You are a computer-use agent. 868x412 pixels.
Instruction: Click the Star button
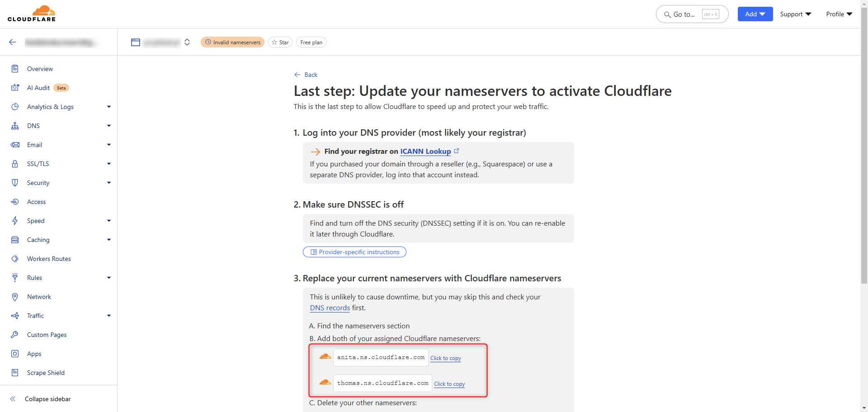[x=280, y=42]
